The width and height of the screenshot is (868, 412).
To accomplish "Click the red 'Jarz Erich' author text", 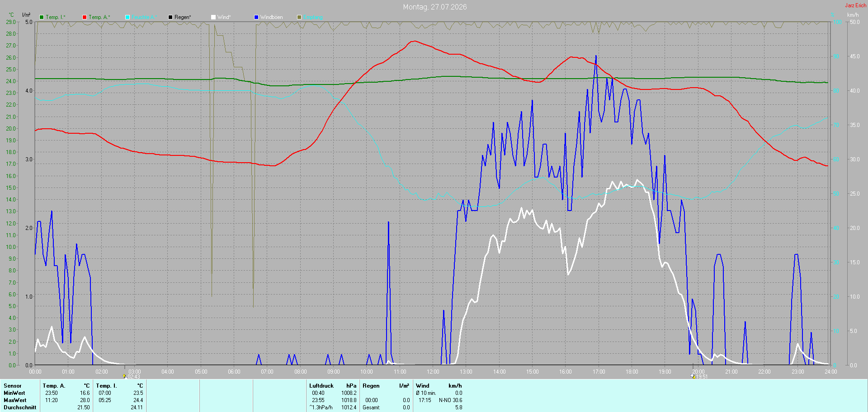I will coord(856,5).
